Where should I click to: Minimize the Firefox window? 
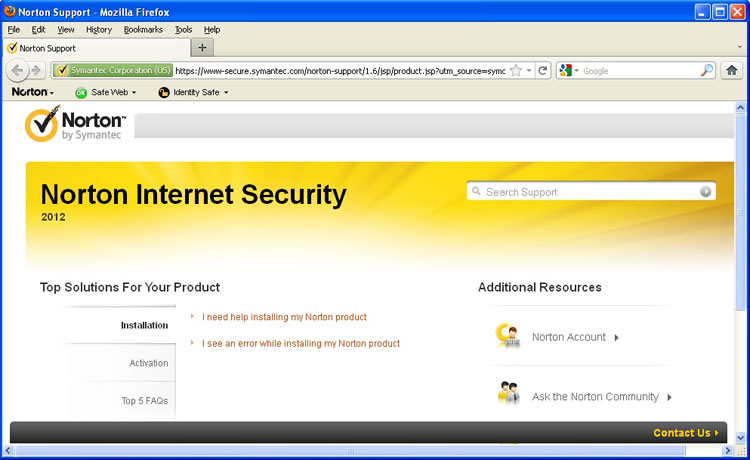point(702,11)
